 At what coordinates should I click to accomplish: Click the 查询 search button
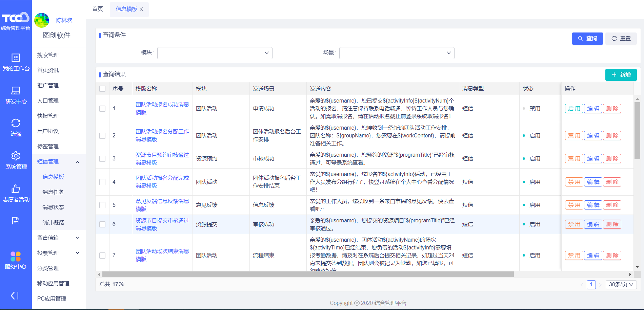(x=587, y=39)
